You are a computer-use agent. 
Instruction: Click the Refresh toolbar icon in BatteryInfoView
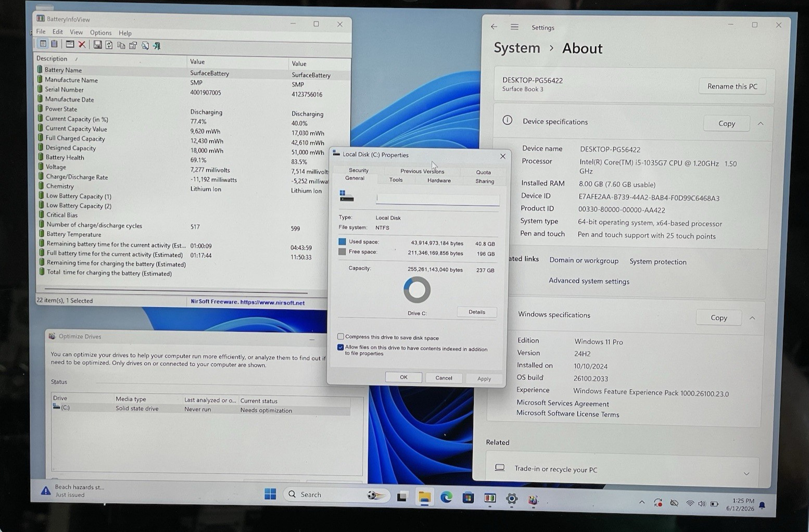pos(109,45)
